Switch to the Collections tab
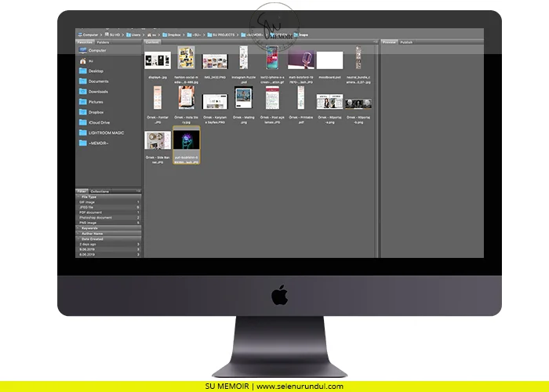Viewport: 549px width, 392px height. 100,191
